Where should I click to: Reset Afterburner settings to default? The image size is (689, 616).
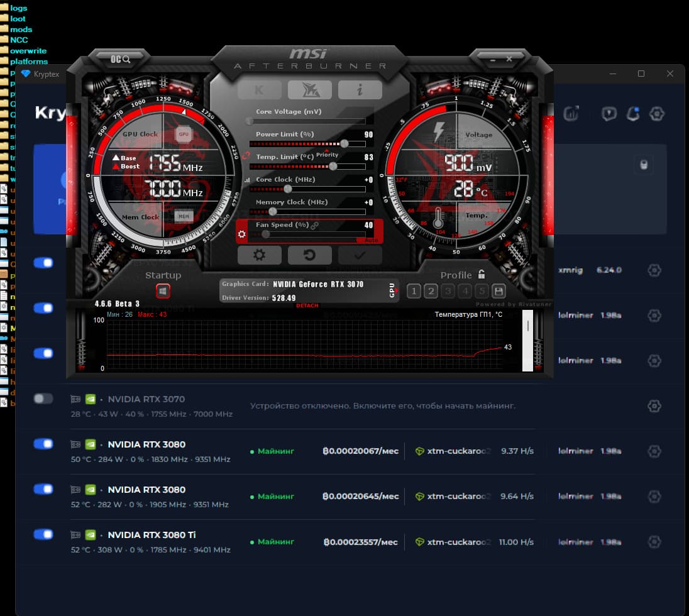coord(309,255)
